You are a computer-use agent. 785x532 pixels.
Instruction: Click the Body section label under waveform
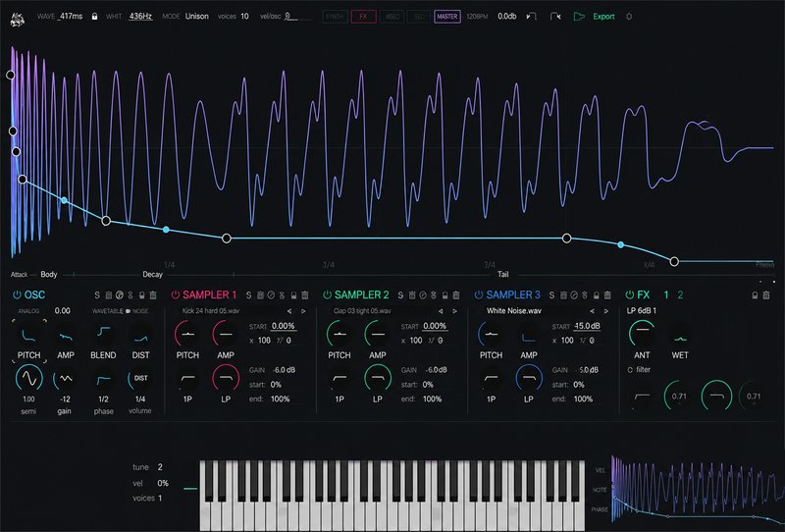(48, 275)
